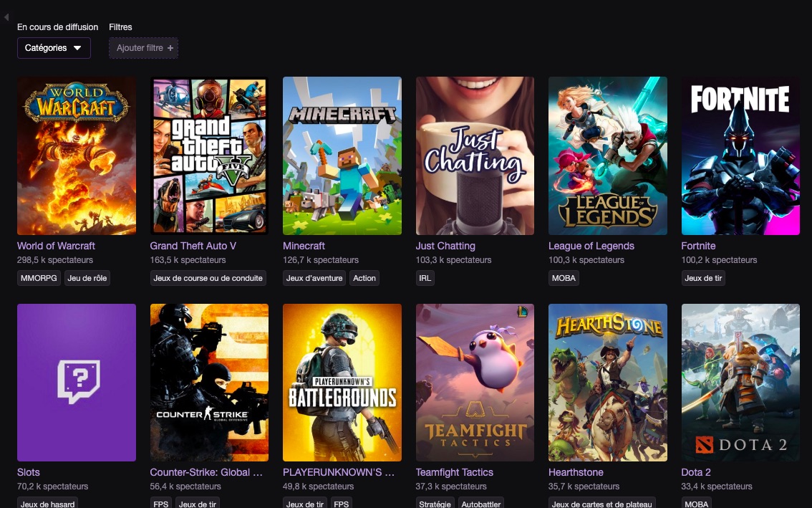The height and width of the screenshot is (508, 812).
Task: Select the purple Slots placeholder cover
Action: [x=77, y=383]
